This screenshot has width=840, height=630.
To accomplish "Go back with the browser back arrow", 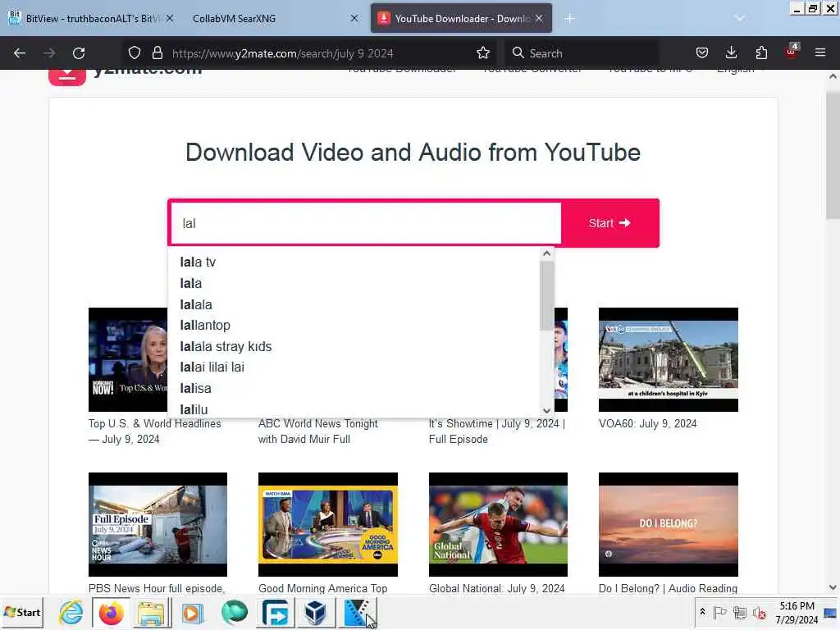I will (x=20, y=53).
